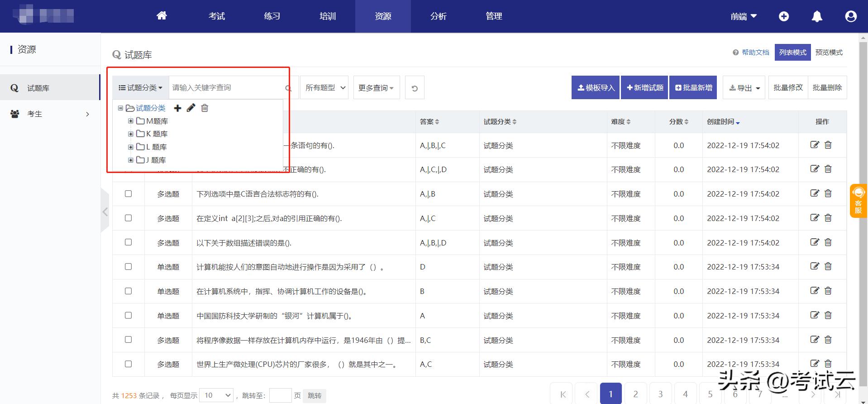Open the 前端 dropdown in header
This screenshot has width=868, height=404.
point(744,16)
